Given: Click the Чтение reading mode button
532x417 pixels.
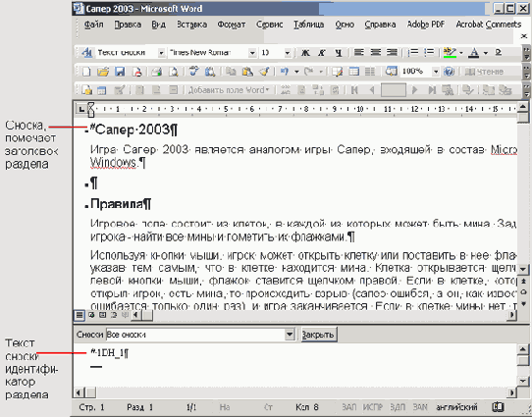Looking at the screenshot, I should coord(484,72).
